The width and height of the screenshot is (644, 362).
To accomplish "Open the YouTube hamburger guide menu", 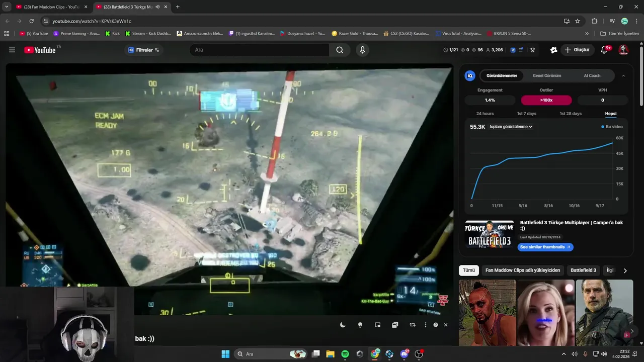I will pyautogui.click(x=12, y=50).
